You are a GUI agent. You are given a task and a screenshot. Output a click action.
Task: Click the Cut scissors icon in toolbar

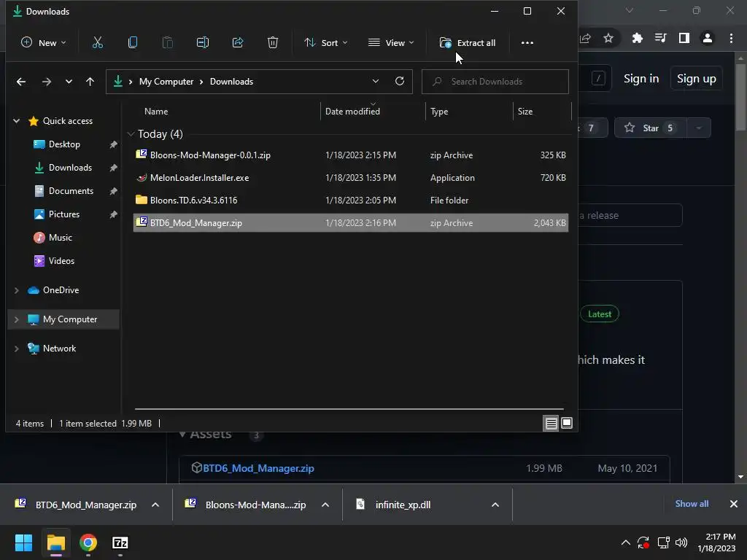pos(98,43)
